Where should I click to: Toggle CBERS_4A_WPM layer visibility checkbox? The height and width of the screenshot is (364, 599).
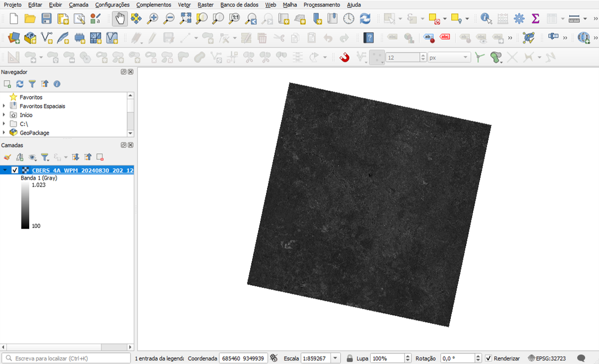(x=15, y=170)
